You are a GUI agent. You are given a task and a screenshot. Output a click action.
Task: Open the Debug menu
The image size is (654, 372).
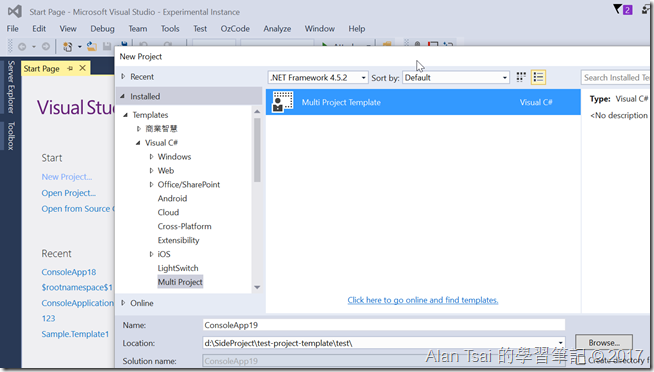[102, 28]
